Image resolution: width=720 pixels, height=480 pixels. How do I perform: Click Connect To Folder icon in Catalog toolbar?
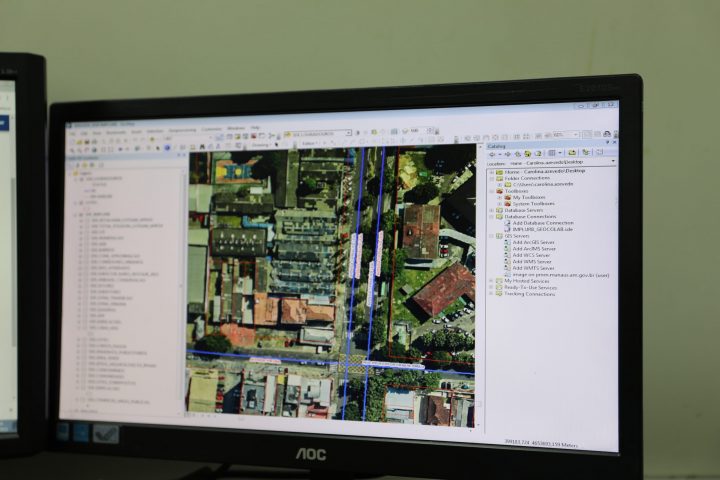(x=530, y=153)
